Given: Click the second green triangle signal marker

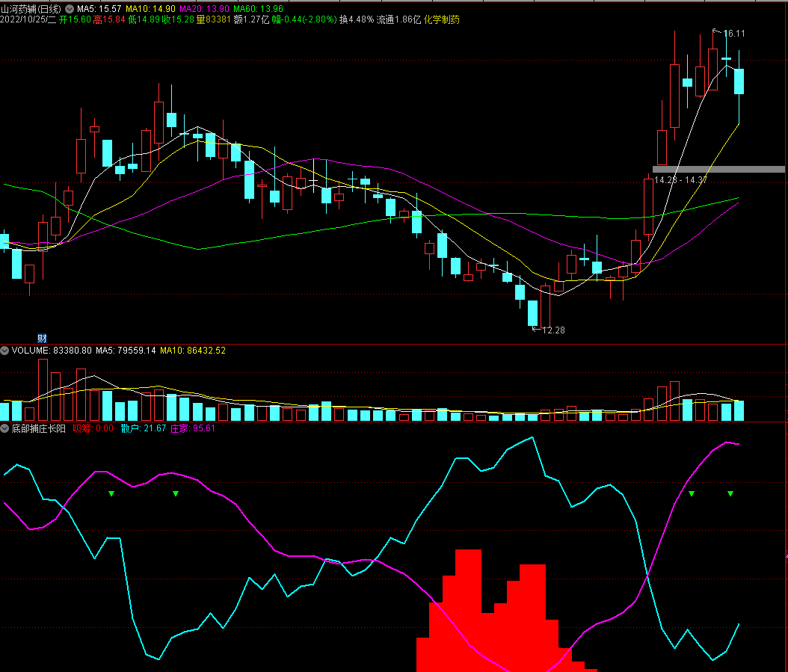Looking at the screenshot, I should tap(176, 493).
